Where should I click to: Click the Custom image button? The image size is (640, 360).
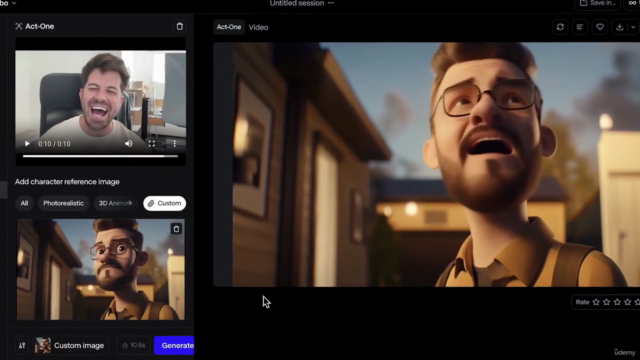(69, 345)
